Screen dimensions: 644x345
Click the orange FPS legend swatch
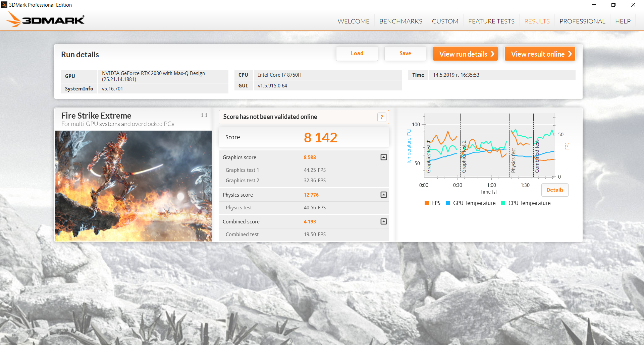point(427,203)
